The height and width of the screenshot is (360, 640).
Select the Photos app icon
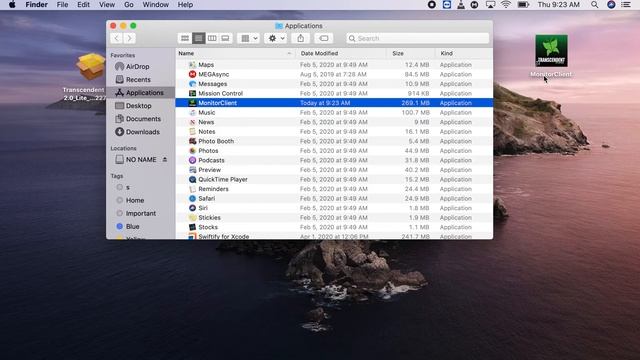coord(192,151)
